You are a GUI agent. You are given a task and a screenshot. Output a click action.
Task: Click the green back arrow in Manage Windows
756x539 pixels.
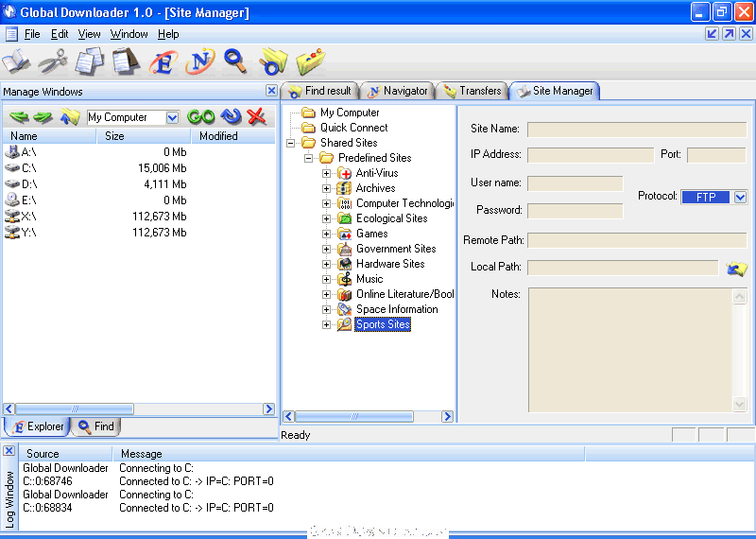point(19,117)
